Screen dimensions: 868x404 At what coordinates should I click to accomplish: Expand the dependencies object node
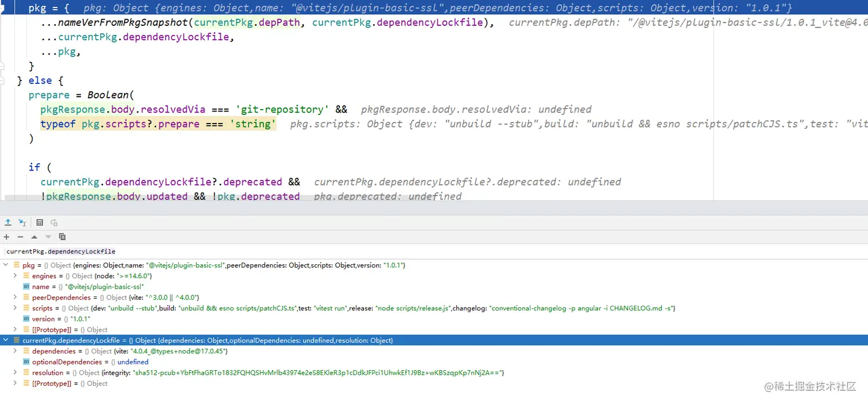(15, 351)
